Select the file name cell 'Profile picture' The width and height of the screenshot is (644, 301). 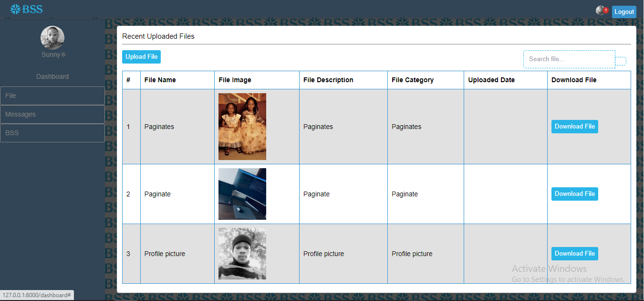[177, 254]
